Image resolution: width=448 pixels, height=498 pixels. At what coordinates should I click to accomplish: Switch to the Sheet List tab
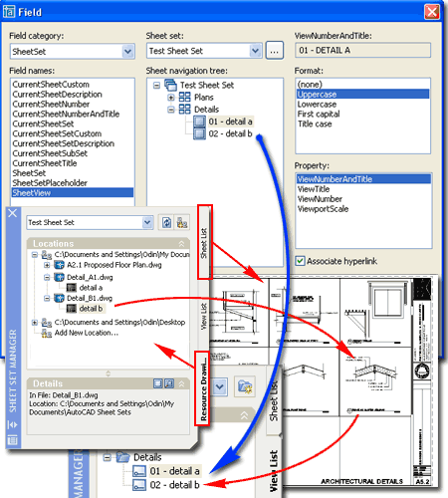204,242
